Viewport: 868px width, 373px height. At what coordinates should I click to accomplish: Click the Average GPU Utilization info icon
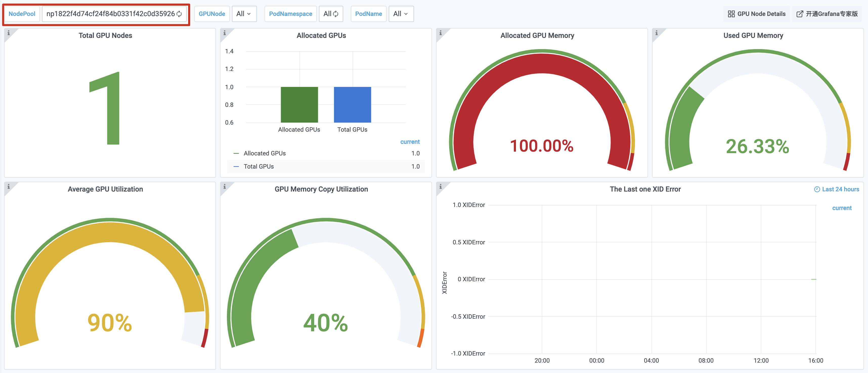pos(9,186)
